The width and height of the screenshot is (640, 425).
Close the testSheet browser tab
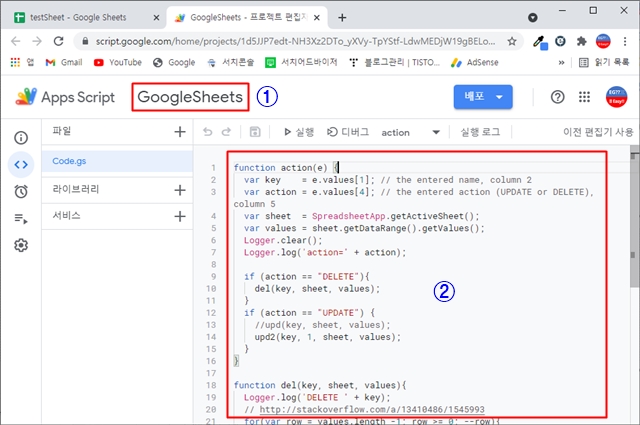[x=156, y=18]
